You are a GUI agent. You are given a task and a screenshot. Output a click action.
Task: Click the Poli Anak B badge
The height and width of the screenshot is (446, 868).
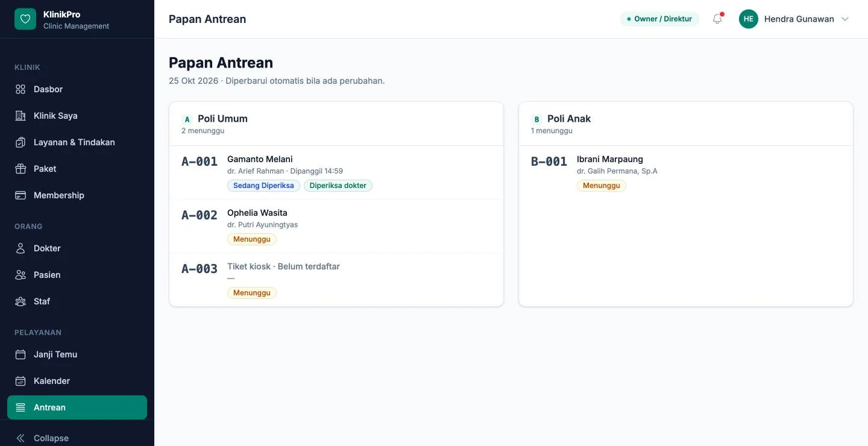536,119
